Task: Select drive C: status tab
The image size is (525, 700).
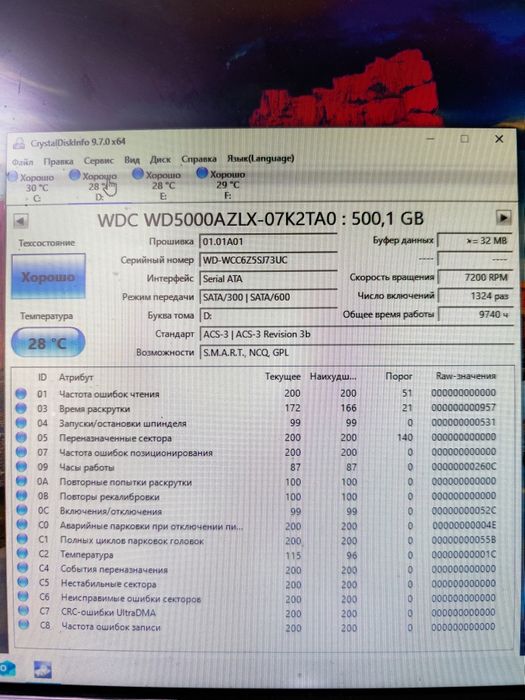Action: pos(32,188)
